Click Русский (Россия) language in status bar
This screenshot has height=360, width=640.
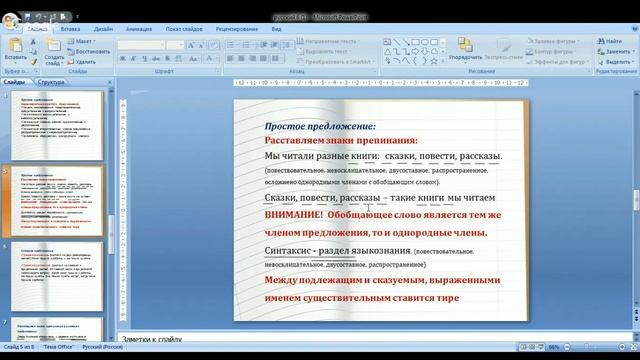coord(102,347)
